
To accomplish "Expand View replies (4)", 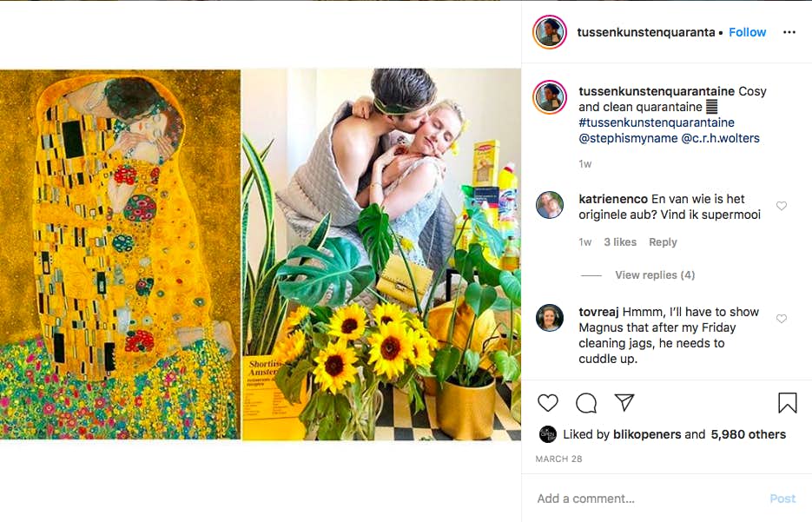I will pos(654,275).
